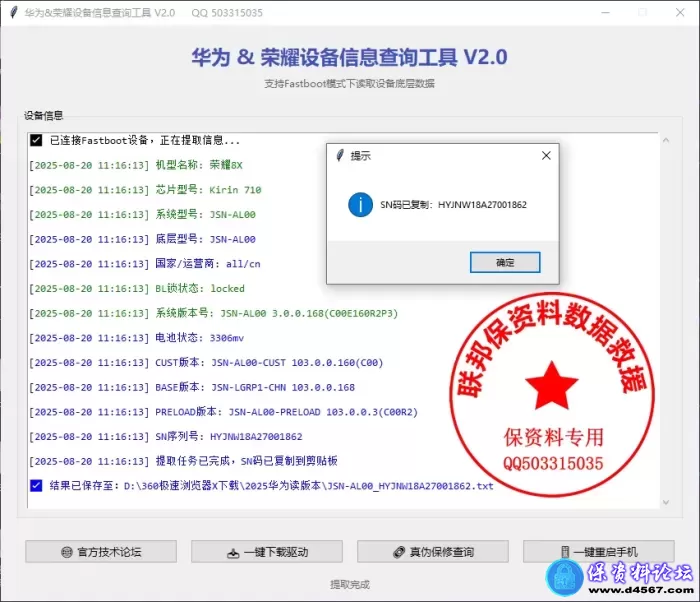Click tag icon on 真伪保修查询 button
The width and height of the screenshot is (700, 602).
399,552
